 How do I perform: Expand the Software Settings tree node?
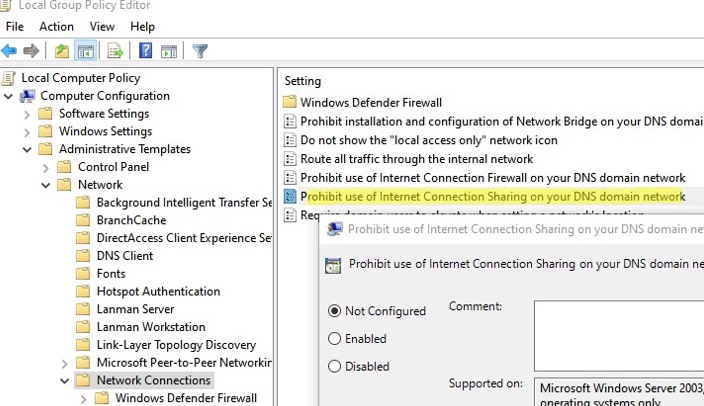28,114
